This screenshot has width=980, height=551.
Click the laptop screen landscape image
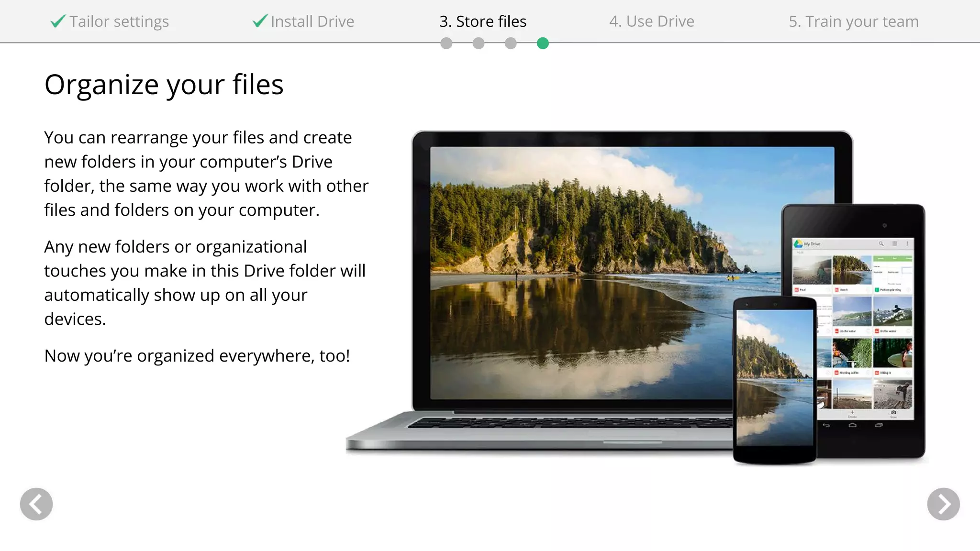tap(632, 273)
